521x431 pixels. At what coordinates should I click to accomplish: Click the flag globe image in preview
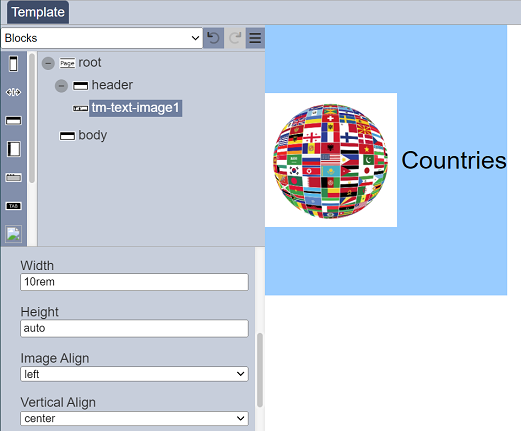(x=331, y=160)
